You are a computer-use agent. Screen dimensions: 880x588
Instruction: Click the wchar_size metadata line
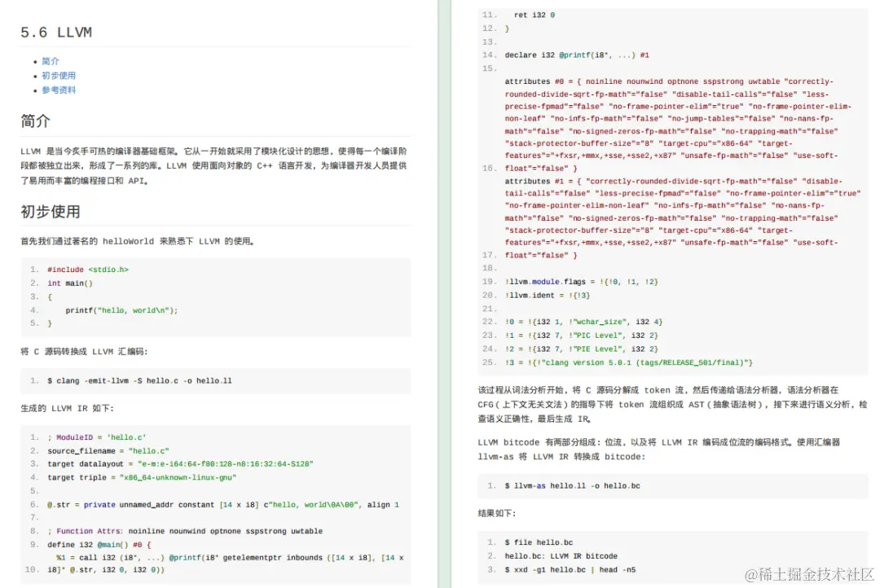tap(583, 322)
